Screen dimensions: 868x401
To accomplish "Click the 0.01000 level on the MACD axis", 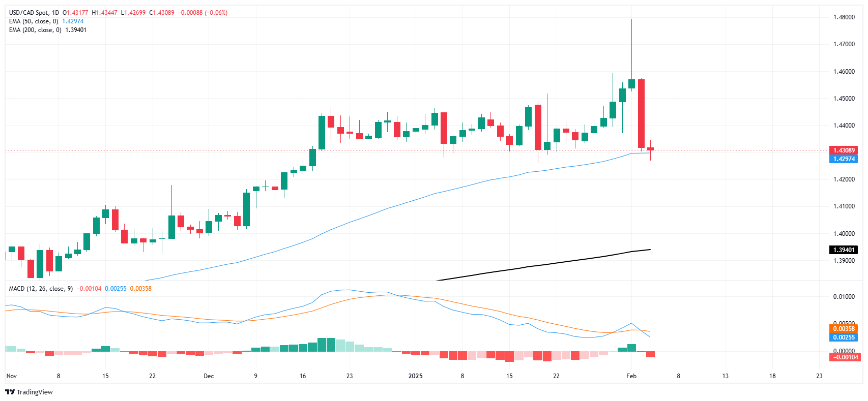I will (x=843, y=297).
